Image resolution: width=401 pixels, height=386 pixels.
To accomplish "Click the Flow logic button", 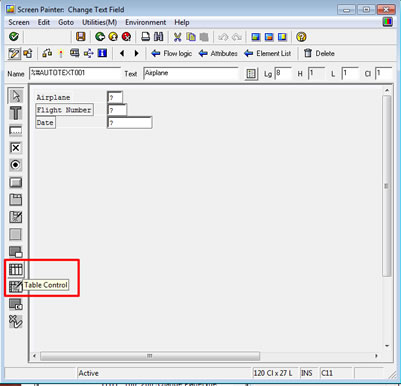I will pyautogui.click(x=172, y=53).
